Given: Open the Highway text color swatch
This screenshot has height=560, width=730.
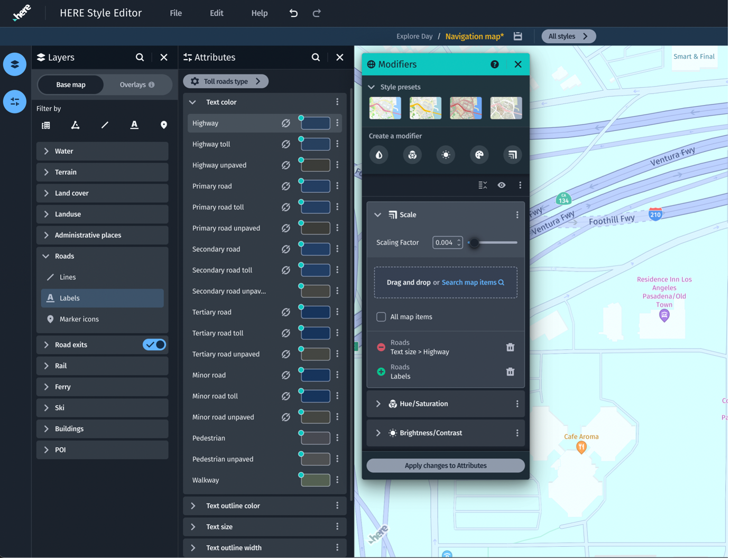Looking at the screenshot, I should (316, 124).
